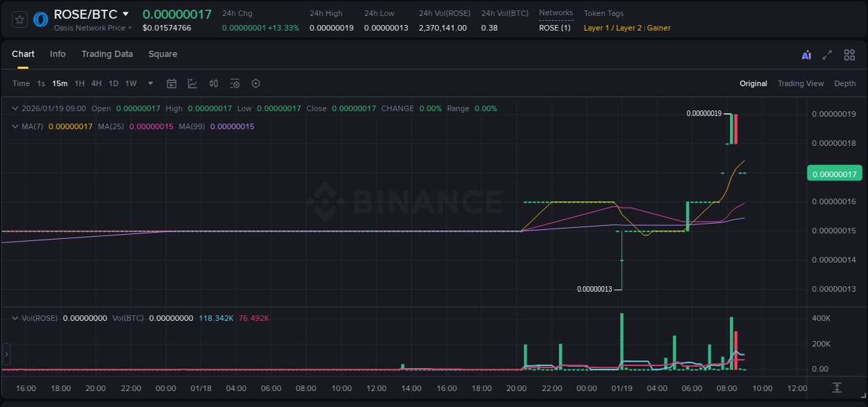Image resolution: width=868 pixels, height=407 pixels.
Task: Open the candlestick style settings icon
Action: click(x=213, y=83)
